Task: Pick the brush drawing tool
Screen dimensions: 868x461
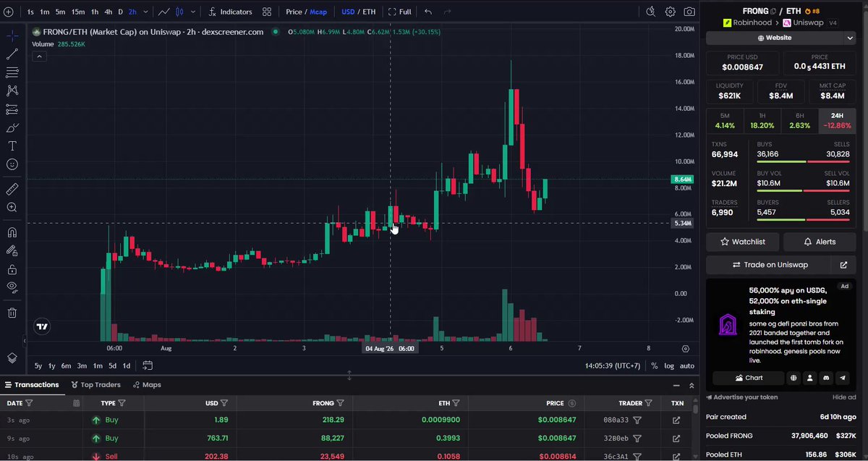Action: click(x=12, y=127)
